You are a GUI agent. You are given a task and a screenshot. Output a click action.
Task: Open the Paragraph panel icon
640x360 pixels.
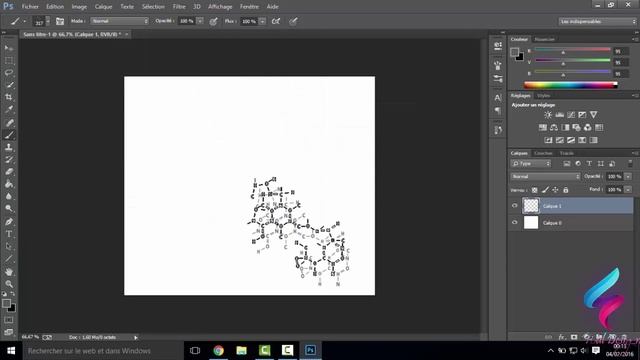tap(498, 111)
